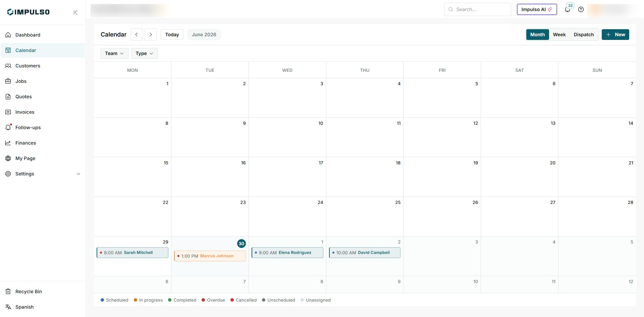Image resolution: width=644 pixels, height=317 pixels.
Task: Jump to Today in the calendar
Action: (172, 35)
